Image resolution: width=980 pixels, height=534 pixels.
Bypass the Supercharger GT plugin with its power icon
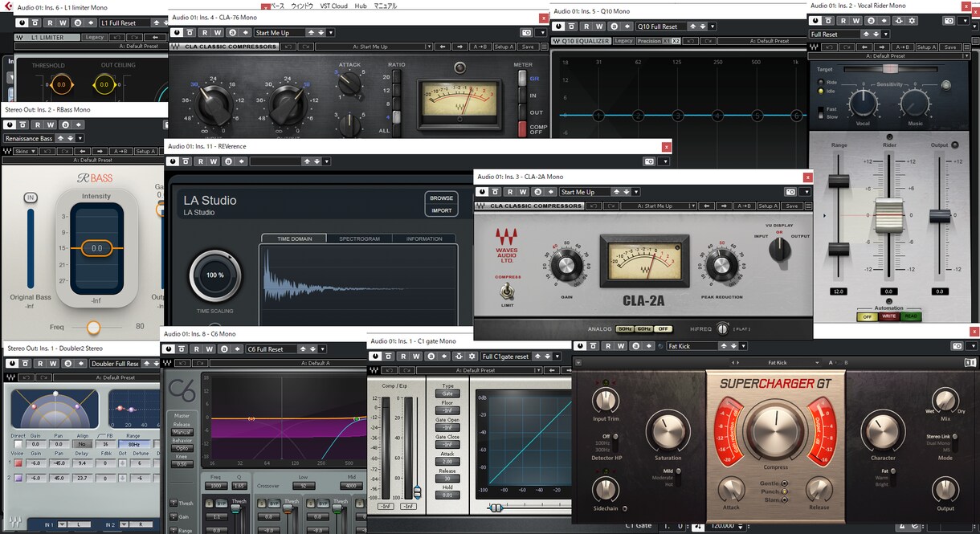click(580, 346)
